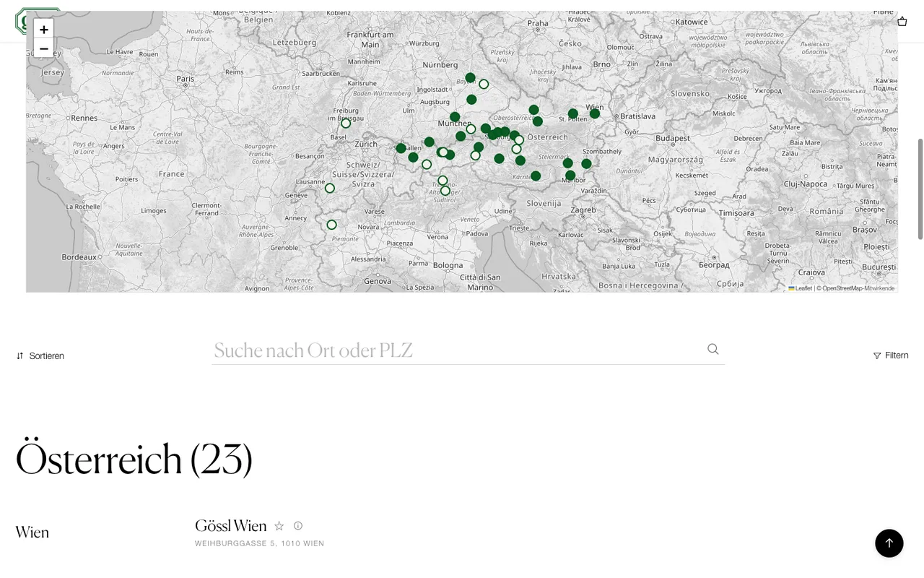This screenshot has height=578, width=924.
Task: Click the address Weihburggasse 5, 1010 Wien
Action: pos(260,543)
